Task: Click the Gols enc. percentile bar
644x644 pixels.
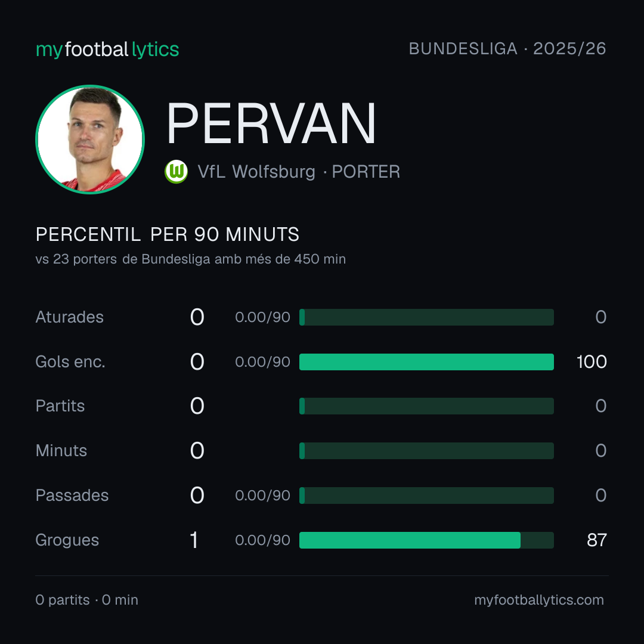Action: (426, 362)
